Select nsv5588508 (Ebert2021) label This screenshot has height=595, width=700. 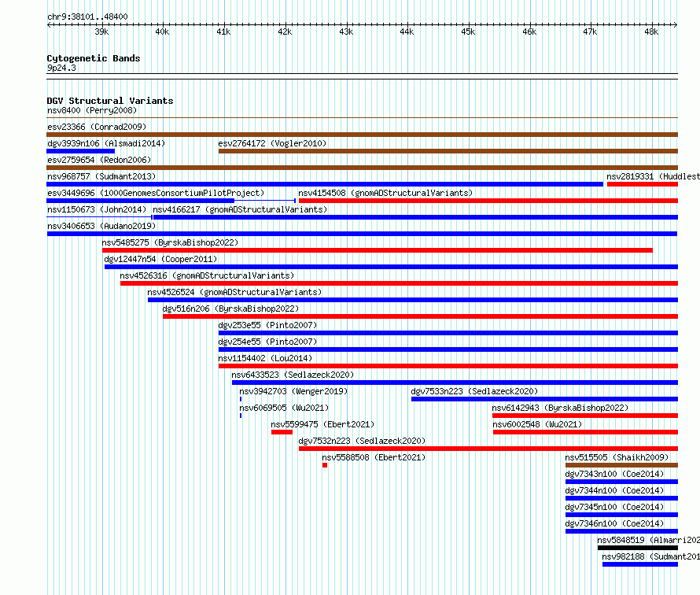[x=374, y=457]
